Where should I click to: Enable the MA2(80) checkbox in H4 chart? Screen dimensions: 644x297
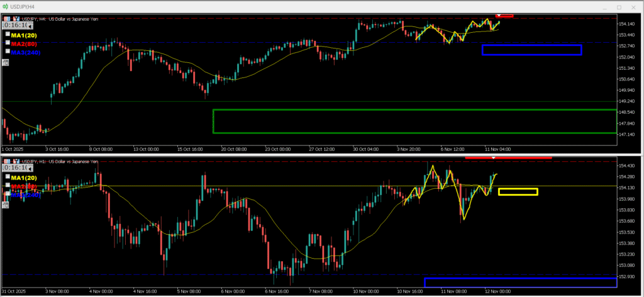[x=8, y=43]
